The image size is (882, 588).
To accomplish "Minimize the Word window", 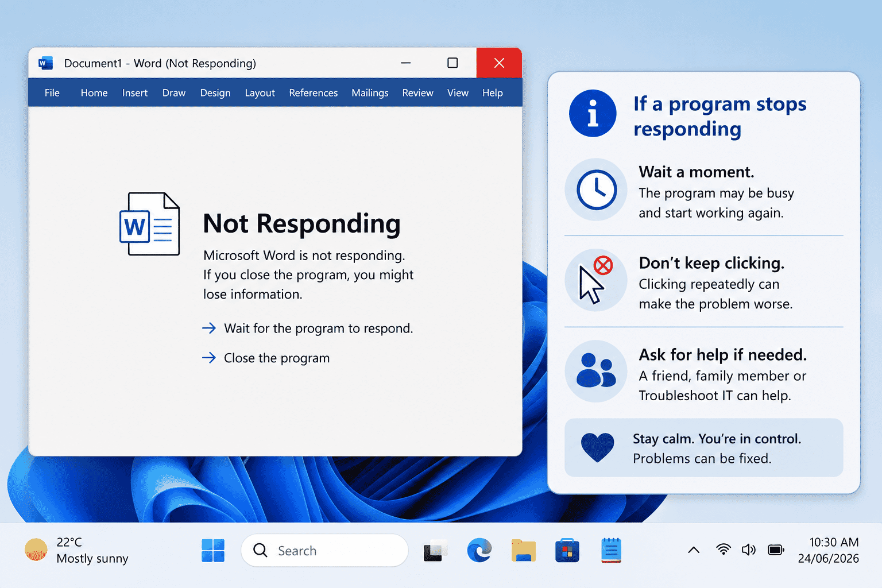I will pos(406,63).
